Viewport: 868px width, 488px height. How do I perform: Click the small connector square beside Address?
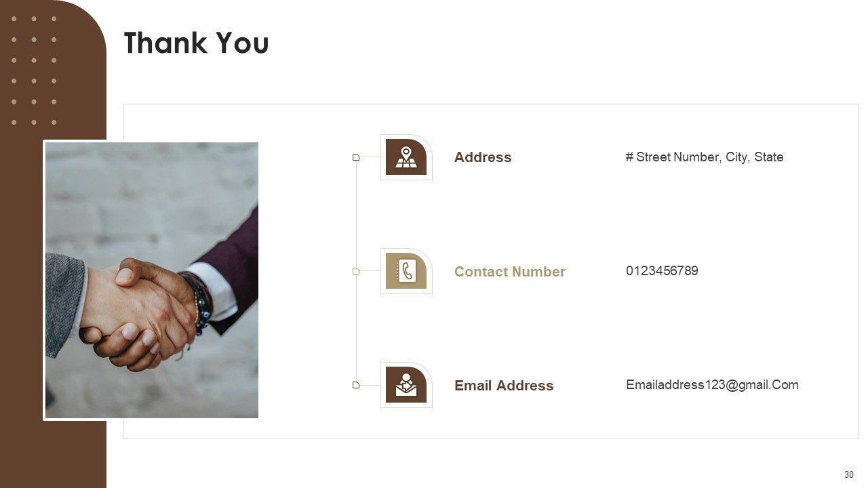click(356, 157)
